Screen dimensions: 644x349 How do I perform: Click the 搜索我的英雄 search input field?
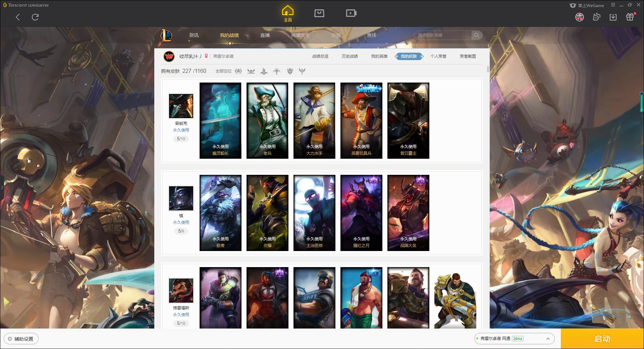point(443,35)
